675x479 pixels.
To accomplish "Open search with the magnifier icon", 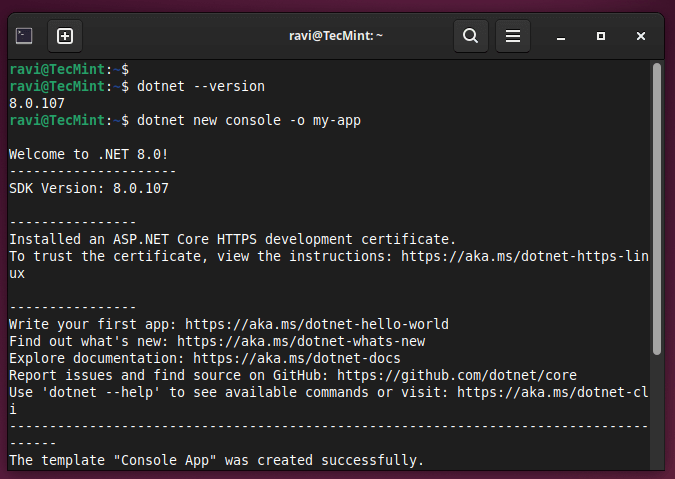I will tap(471, 36).
